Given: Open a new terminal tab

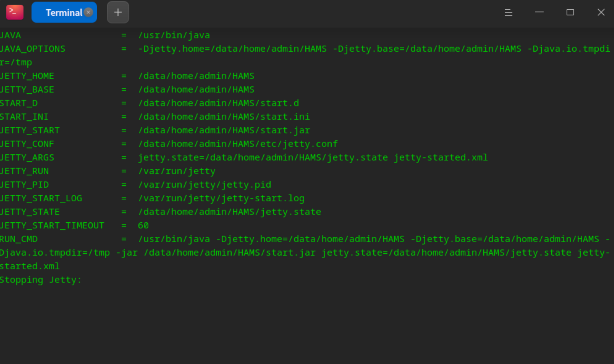Looking at the screenshot, I should [118, 12].
